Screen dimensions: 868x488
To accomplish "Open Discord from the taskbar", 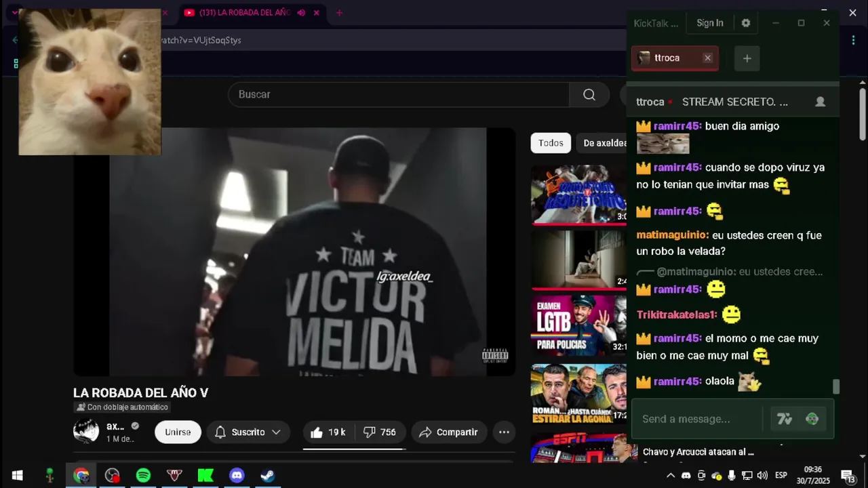I will coord(237,475).
